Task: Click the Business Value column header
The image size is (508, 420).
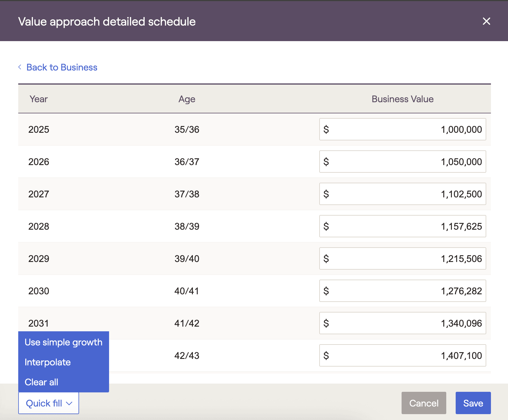Action: 402,99
